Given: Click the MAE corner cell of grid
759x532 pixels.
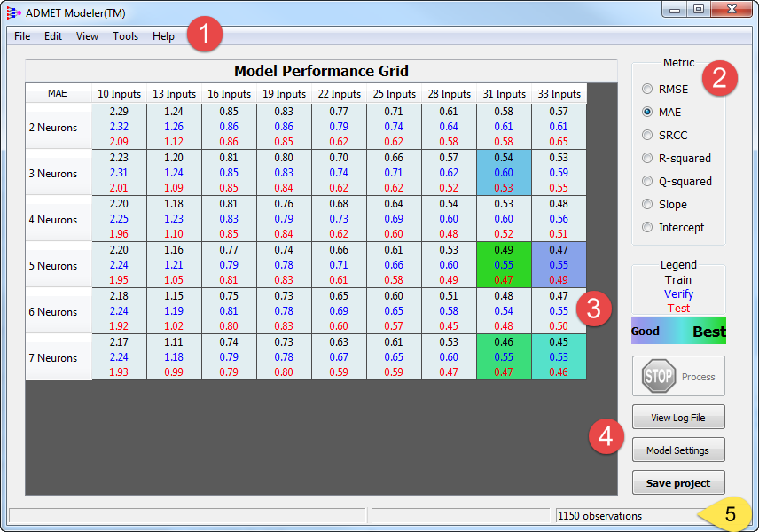Looking at the screenshot, I should [59, 93].
